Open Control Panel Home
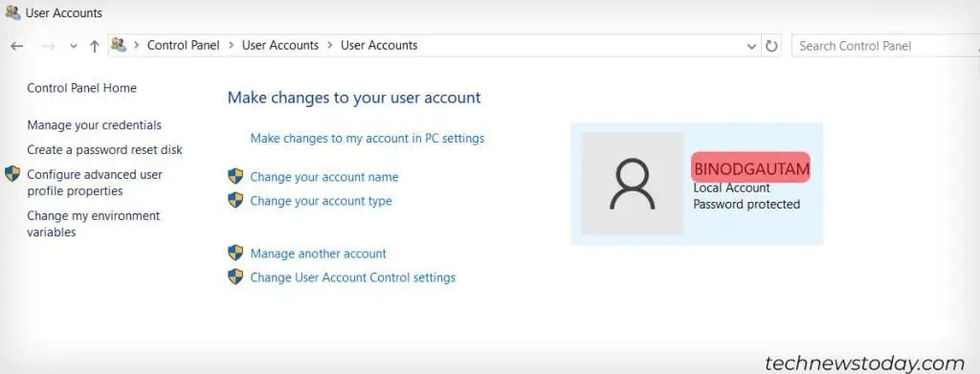The image size is (980, 374). pyautogui.click(x=82, y=88)
